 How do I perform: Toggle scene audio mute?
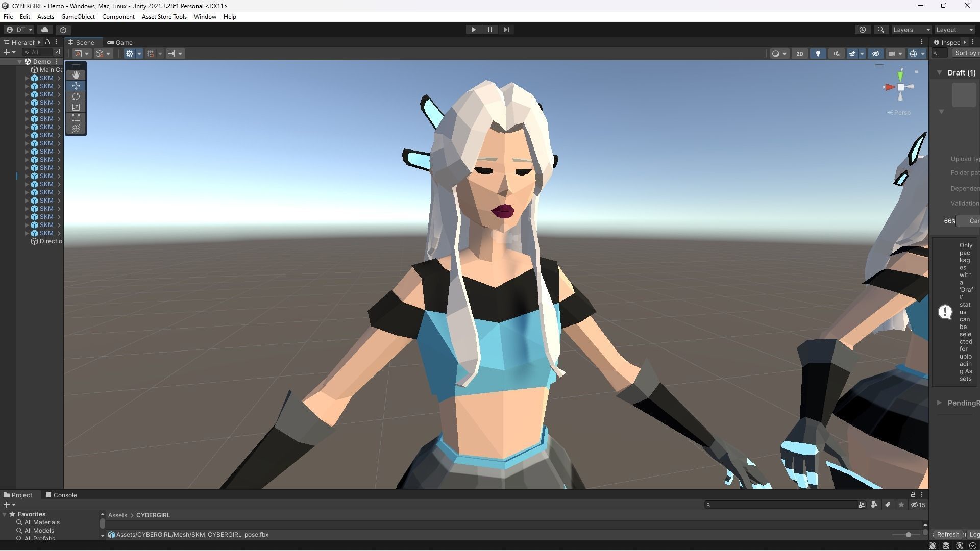tap(837, 54)
